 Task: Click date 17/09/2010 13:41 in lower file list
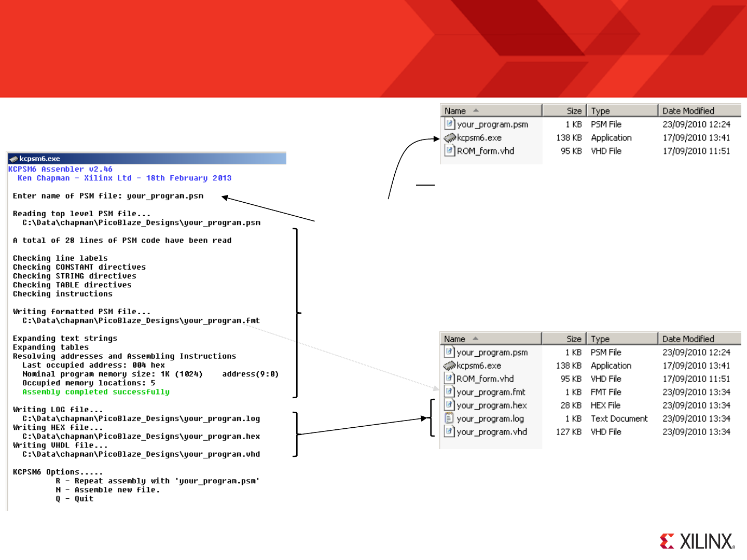[696, 366]
